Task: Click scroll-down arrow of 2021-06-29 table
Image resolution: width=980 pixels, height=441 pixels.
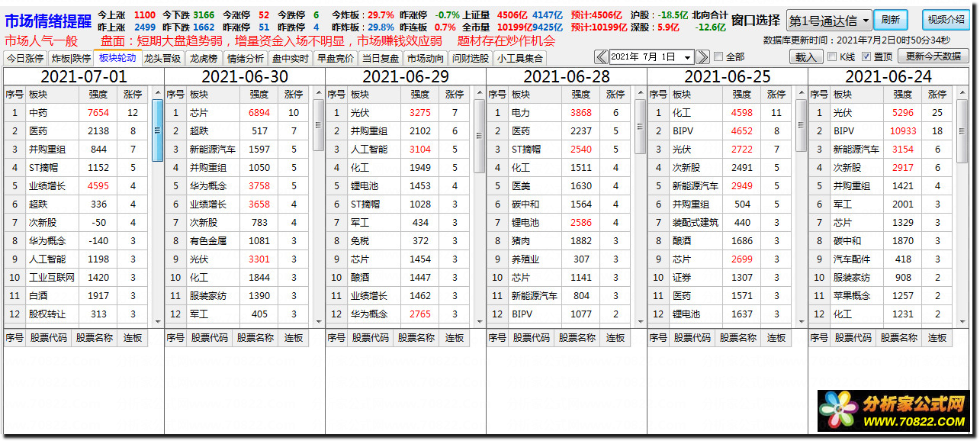Action: (x=480, y=322)
